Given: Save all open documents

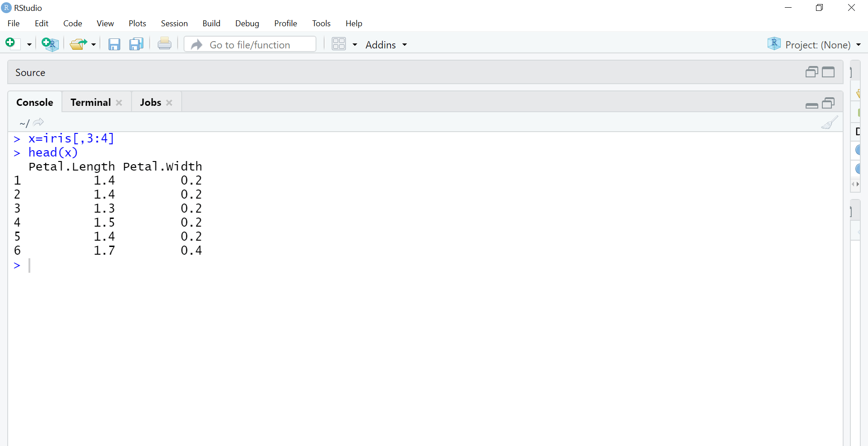Looking at the screenshot, I should (136, 44).
